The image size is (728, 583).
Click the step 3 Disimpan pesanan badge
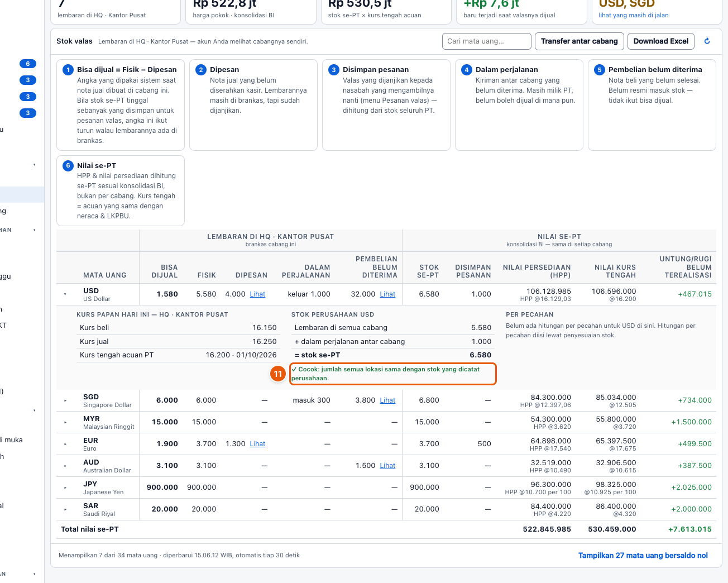click(x=334, y=70)
